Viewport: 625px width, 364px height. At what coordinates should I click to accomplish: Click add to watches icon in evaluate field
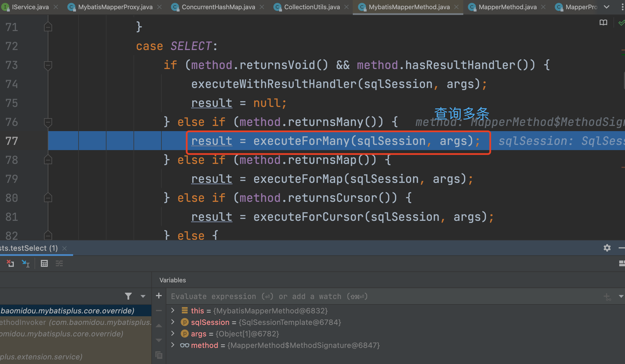607,296
